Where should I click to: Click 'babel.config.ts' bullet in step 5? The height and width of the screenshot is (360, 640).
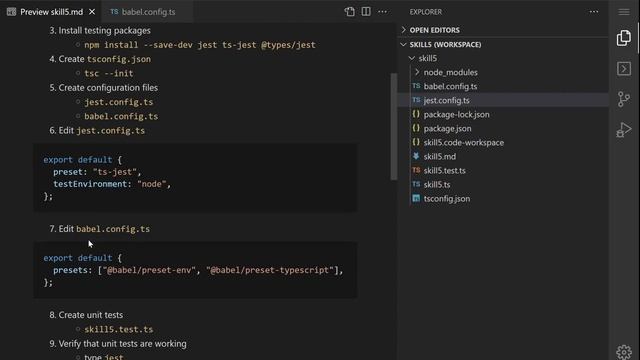click(x=121, y=116)
